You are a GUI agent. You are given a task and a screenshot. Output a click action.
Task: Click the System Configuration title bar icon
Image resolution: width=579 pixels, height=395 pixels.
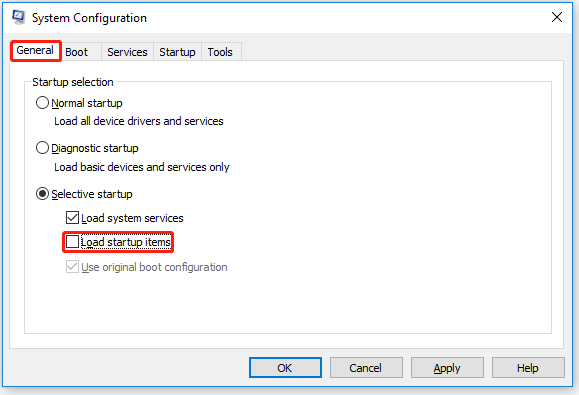(18, 17)
